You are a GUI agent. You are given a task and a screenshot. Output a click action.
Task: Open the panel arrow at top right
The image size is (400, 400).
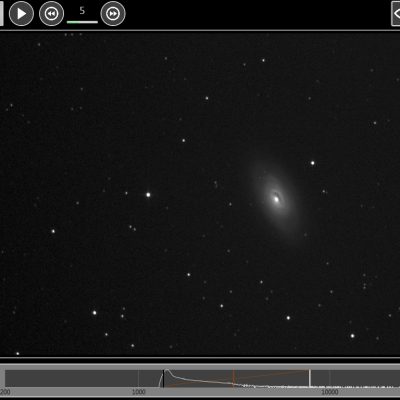coord(396,13)
